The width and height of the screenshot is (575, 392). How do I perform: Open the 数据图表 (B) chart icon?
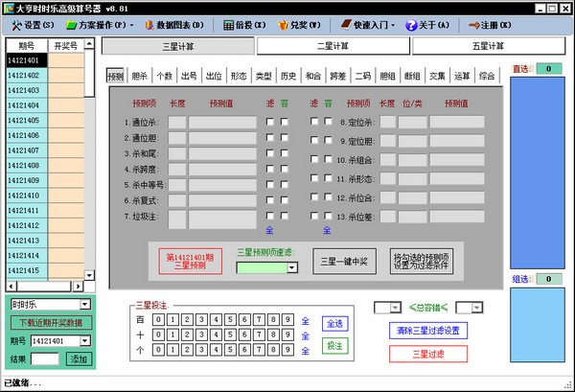[x=148, y=25]
